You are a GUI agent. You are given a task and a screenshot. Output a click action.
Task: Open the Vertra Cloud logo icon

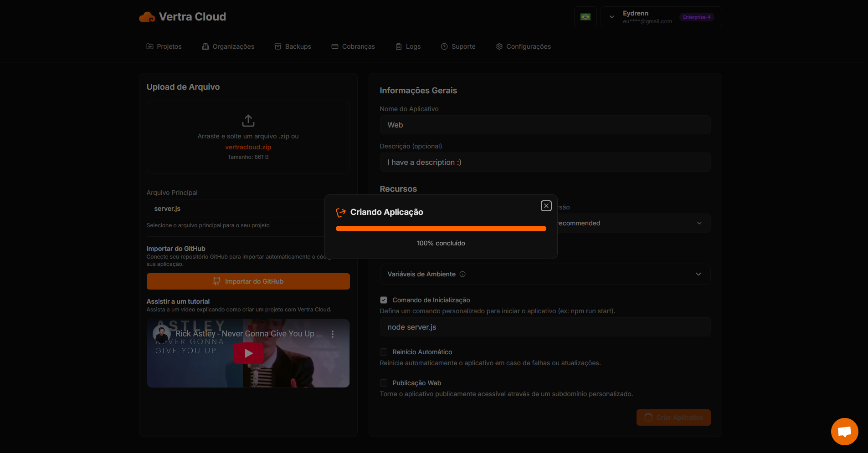point(146,16)
